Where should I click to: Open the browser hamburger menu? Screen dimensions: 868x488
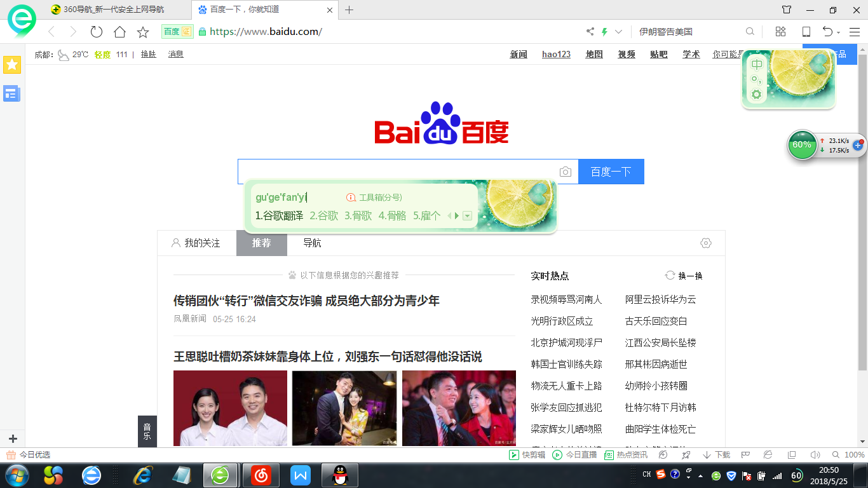[x=855, y=31]
